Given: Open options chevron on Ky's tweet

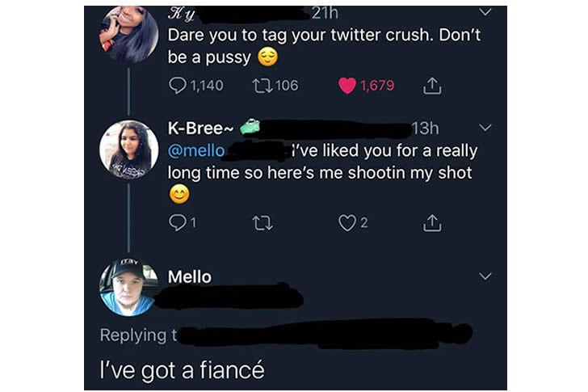Looking at the screenshot, I should [x=485, y=12].
